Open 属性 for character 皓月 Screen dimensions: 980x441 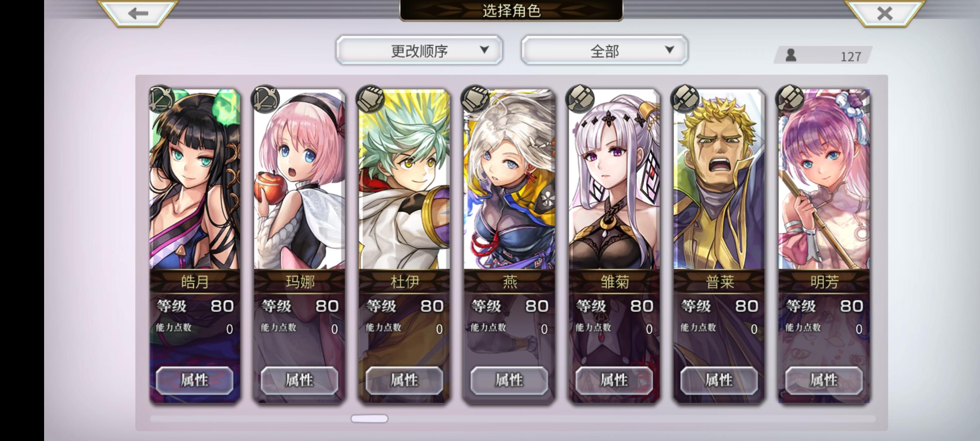click(x=194, y=380)
